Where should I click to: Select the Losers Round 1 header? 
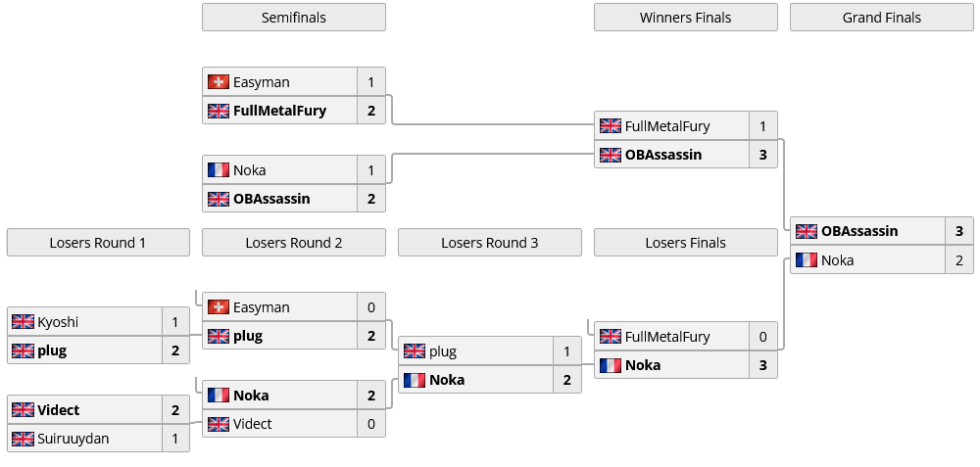[x=98, y=243]
